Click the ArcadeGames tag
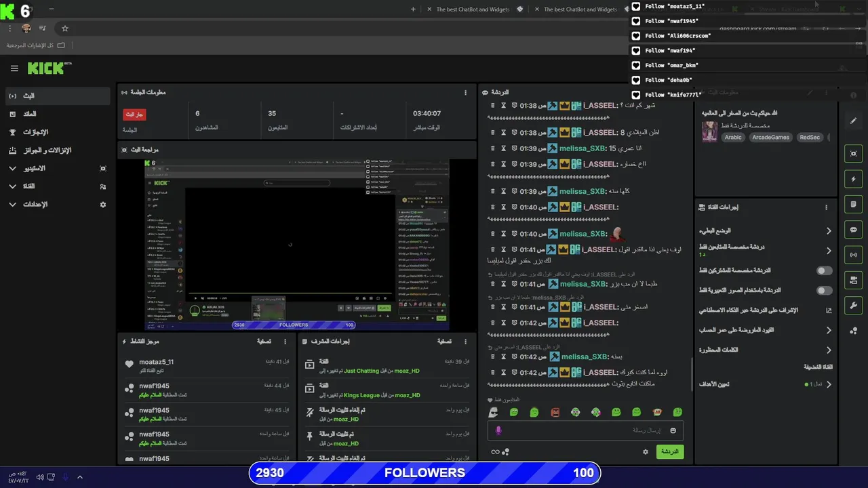868x488 pixels. pyautogui.click(x=771, y=138)
